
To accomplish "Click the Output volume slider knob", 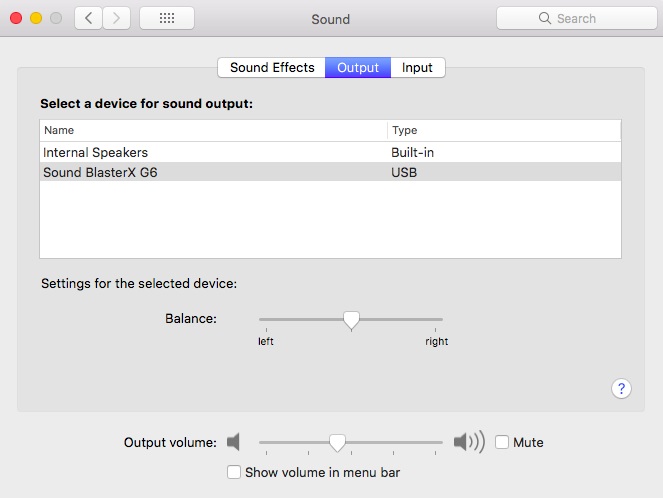I will click(338, 442).
